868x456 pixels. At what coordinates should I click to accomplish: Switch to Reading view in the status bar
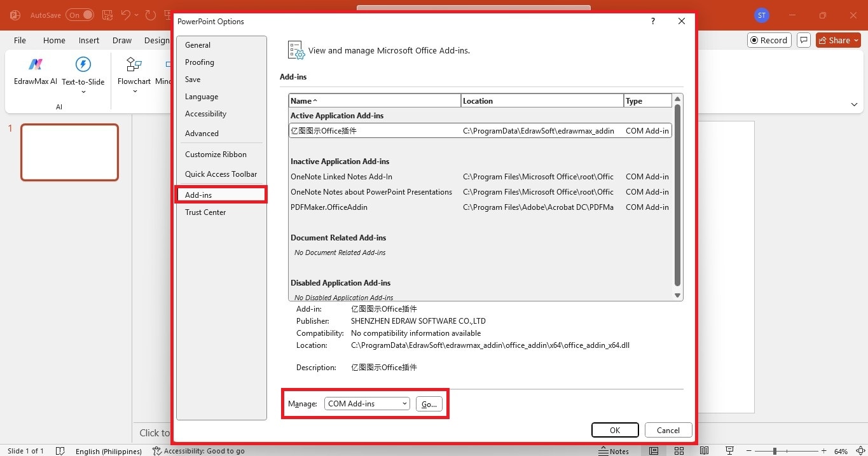(x=705, y=451)
